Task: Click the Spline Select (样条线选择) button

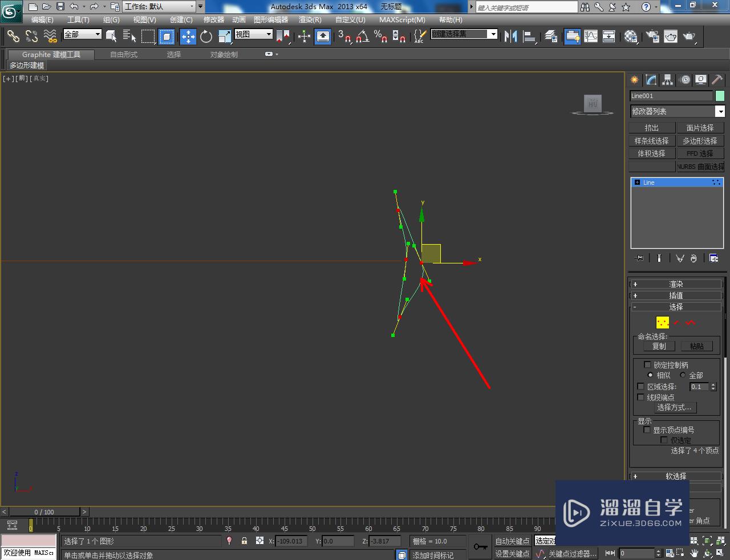Action: [x=652, y=141]
